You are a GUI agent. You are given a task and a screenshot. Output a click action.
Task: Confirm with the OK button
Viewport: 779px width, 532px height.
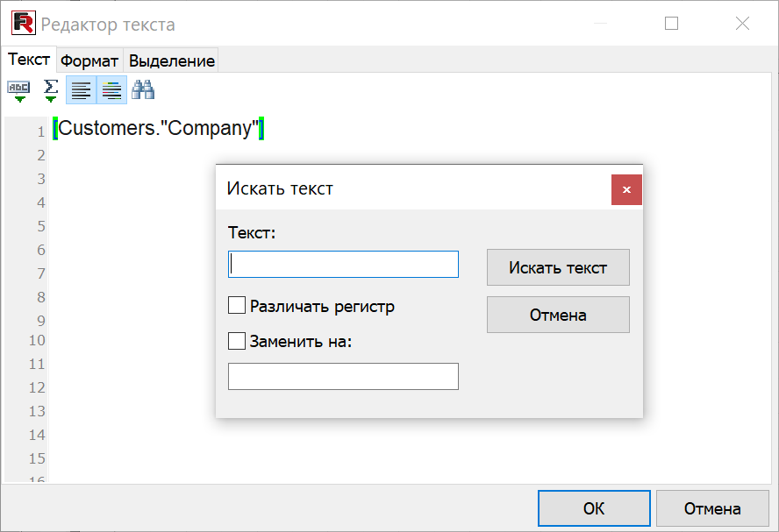594,508
